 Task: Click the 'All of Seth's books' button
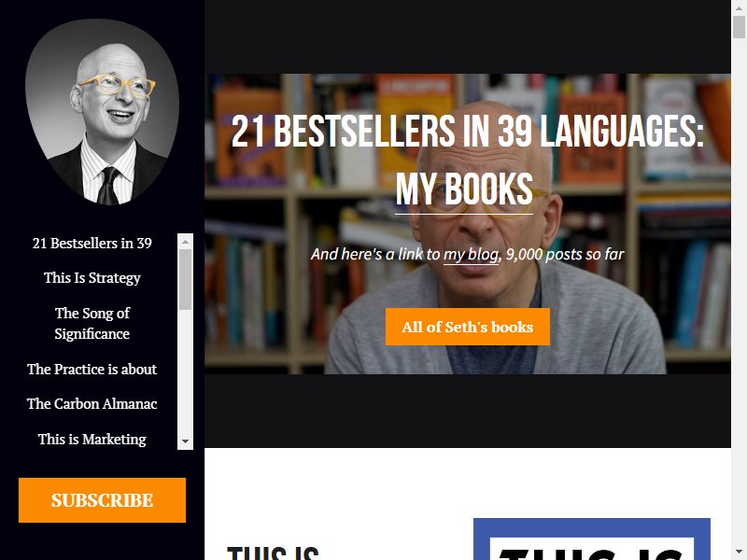pyautogui.click(x=468, y=327)
